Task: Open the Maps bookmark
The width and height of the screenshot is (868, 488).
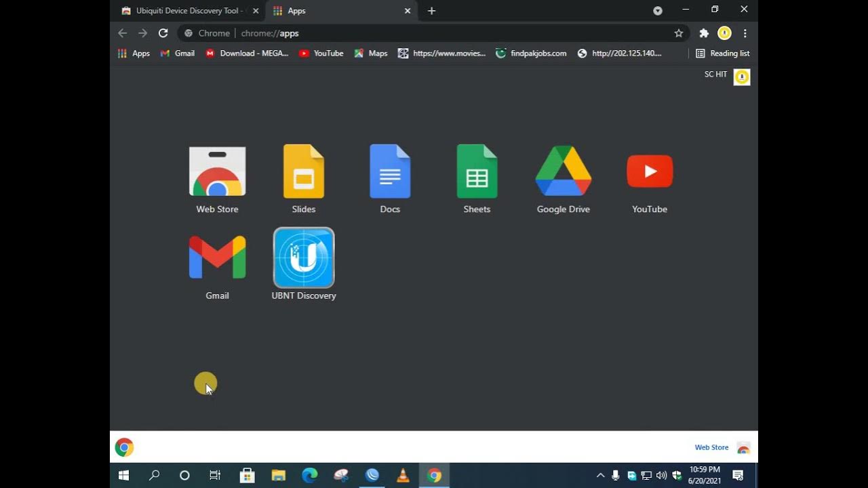Action: click(x=370, y=54)
